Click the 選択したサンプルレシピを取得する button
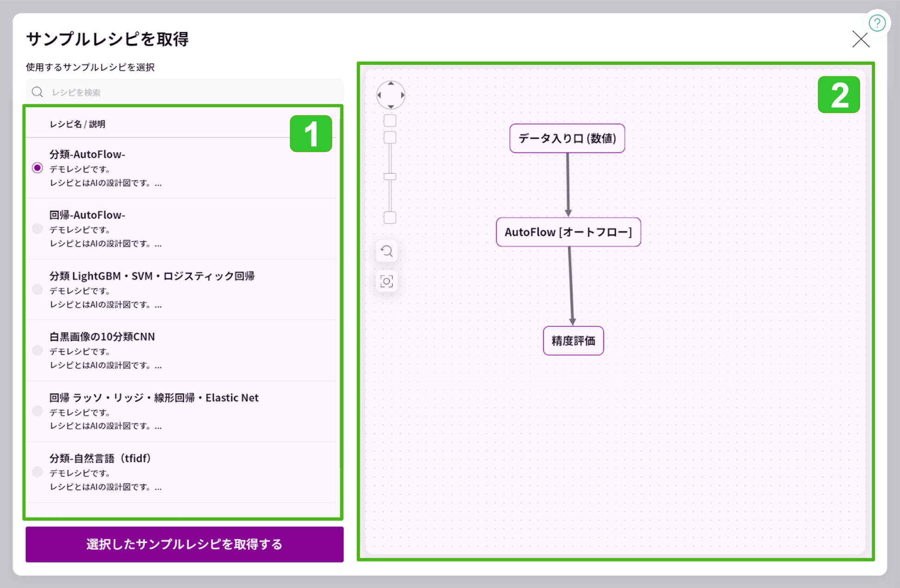 click(x=184, y=544)
